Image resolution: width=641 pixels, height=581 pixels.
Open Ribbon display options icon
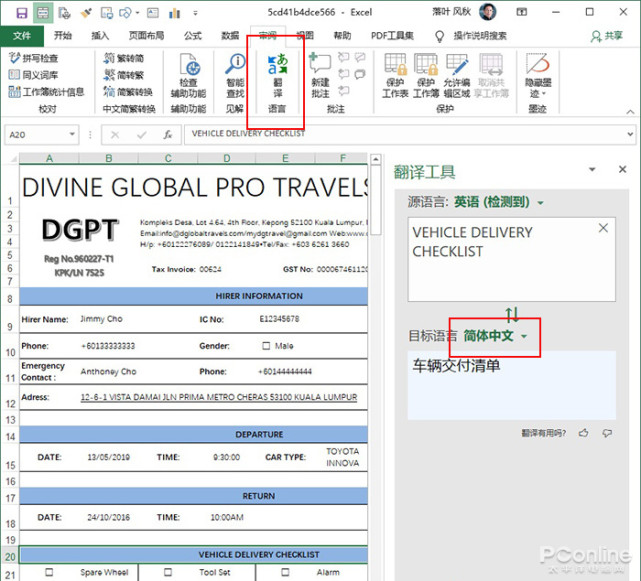(522, 12)
